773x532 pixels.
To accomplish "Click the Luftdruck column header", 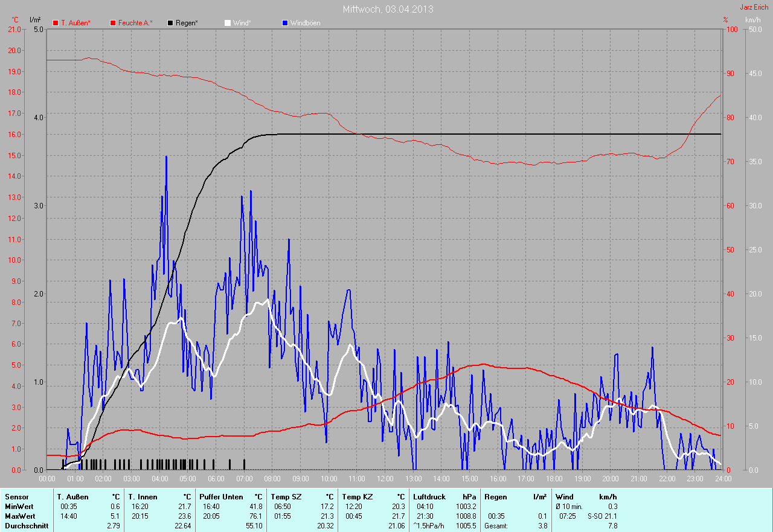I will [430, 497].
